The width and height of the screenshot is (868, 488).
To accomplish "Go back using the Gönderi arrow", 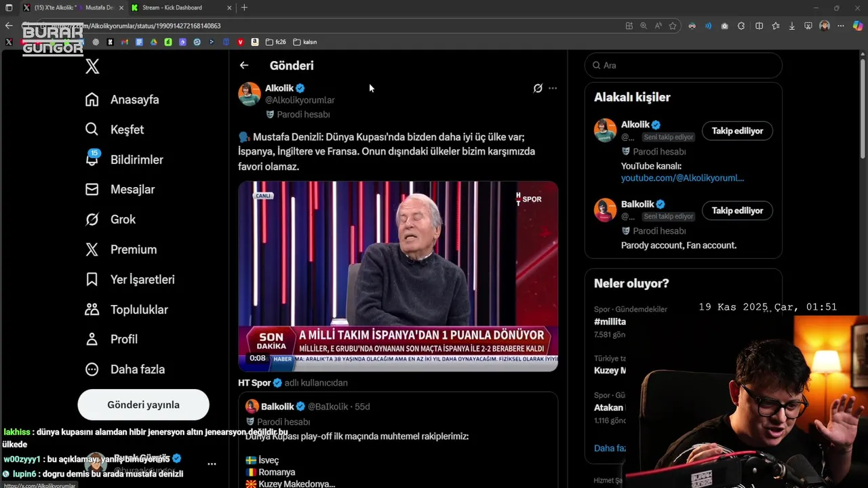I will click(244, 65).
